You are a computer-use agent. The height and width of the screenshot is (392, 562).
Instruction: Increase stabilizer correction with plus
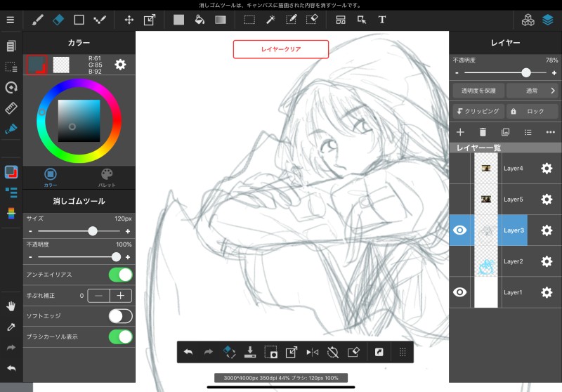click(121, 296)
